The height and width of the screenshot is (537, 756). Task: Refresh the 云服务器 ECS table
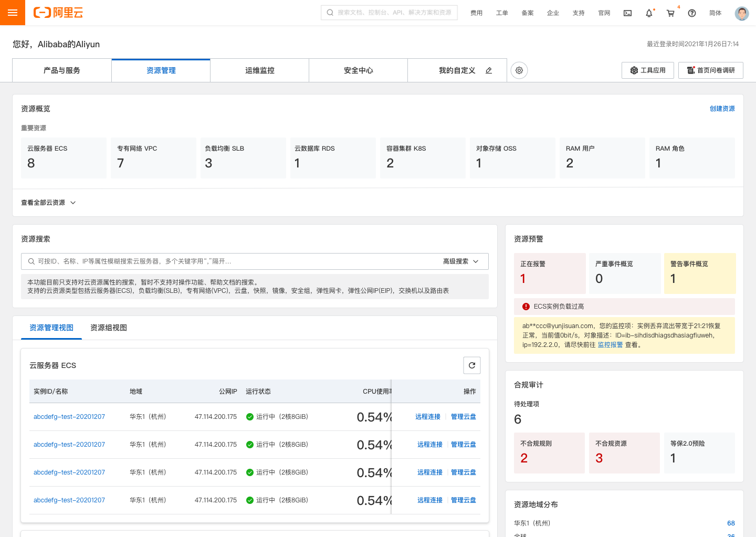pos(472,365)
